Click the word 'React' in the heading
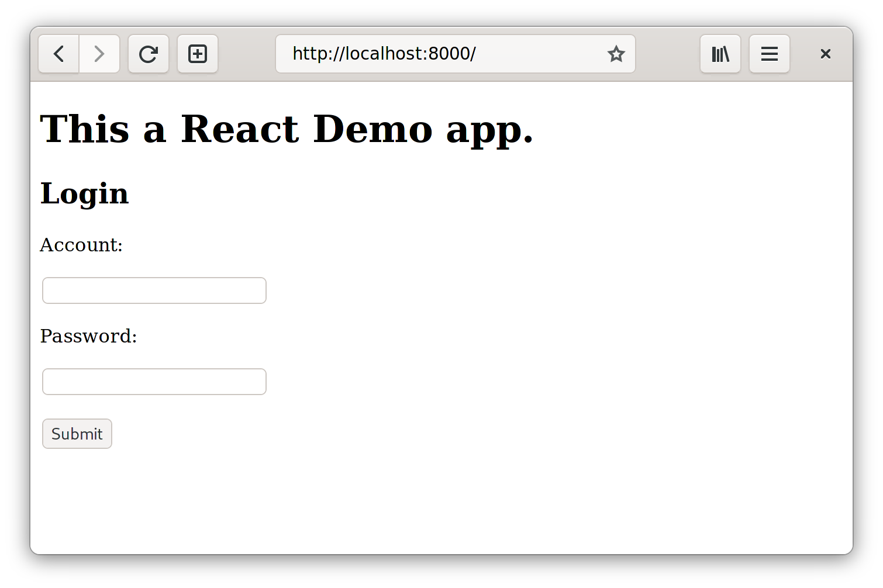 [x=240, y=129]
